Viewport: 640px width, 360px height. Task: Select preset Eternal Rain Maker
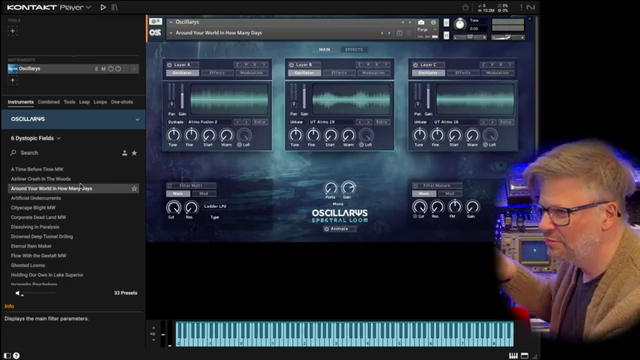(x=31, y=246)
